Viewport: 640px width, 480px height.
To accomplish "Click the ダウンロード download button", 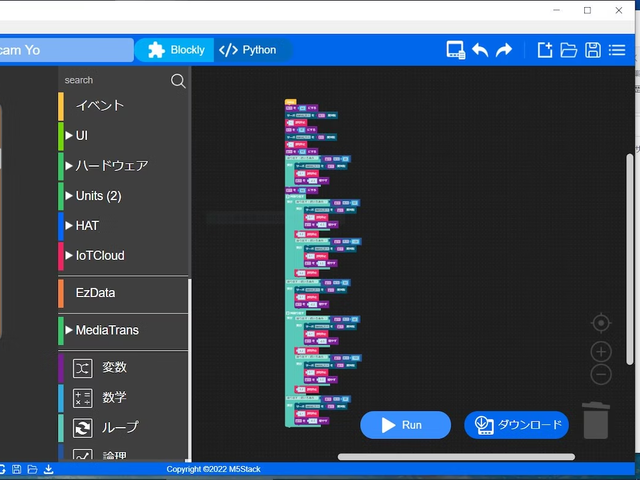I will (x=516, y=425).
